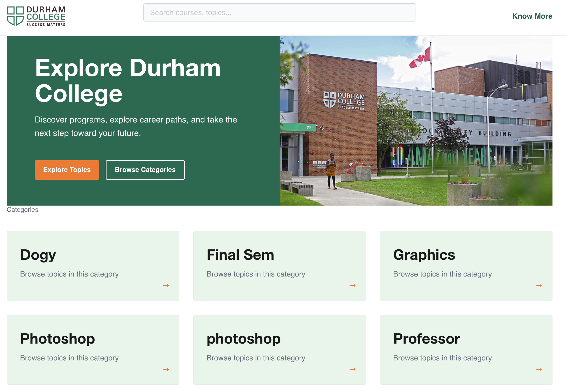Click the arrow icon on Dogy card
567x392 pixels.
click(x=166, y=285)
